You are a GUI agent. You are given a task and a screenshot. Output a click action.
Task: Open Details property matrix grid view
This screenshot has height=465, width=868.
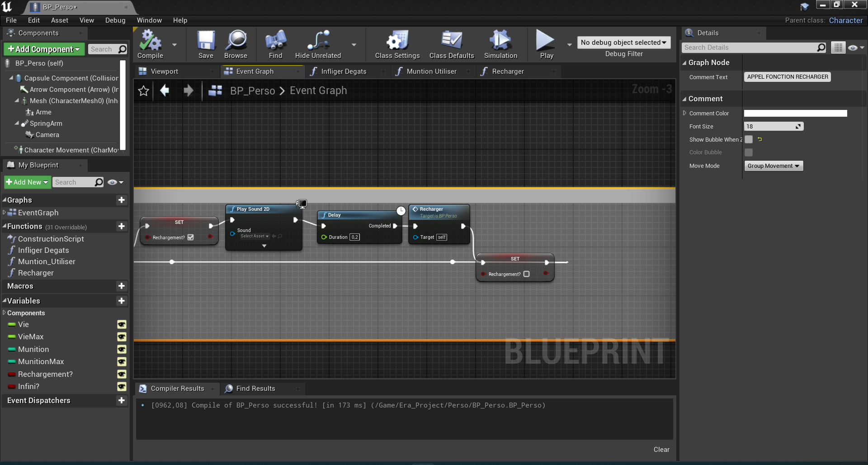click(x=838, y=47)
